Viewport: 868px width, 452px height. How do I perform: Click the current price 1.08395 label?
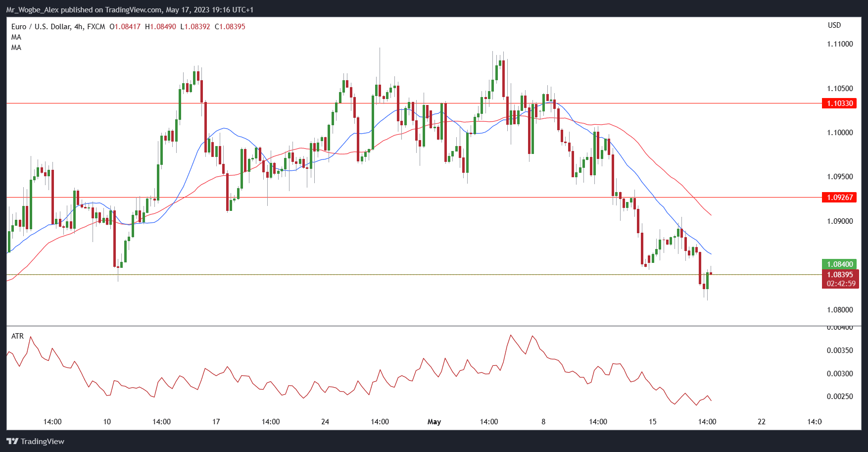[x=840, y=275]
